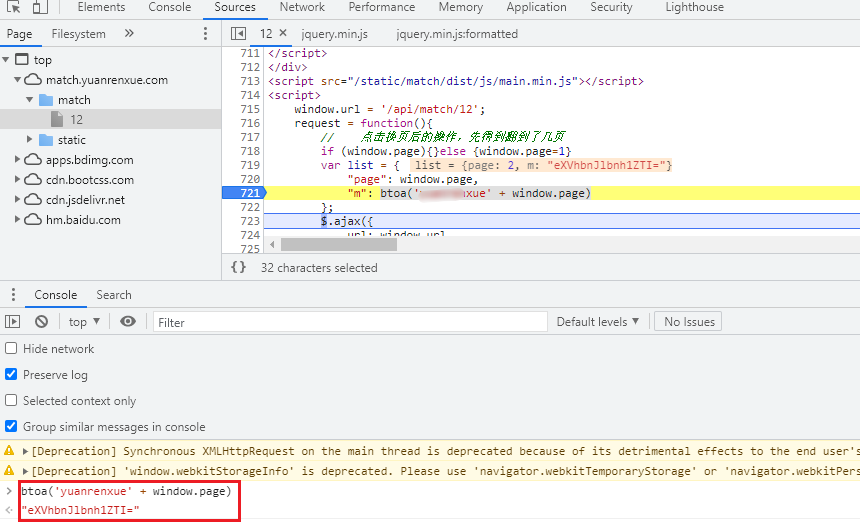Expand apps.bdimg.com domain
The width and height of the screenshot is (860, 524).
coord(18,159)
